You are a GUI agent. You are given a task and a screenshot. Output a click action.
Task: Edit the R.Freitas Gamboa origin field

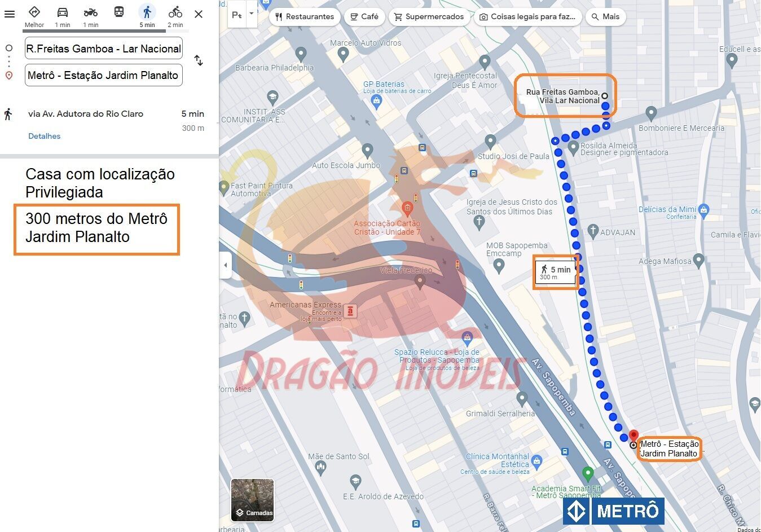click(103, 49)
